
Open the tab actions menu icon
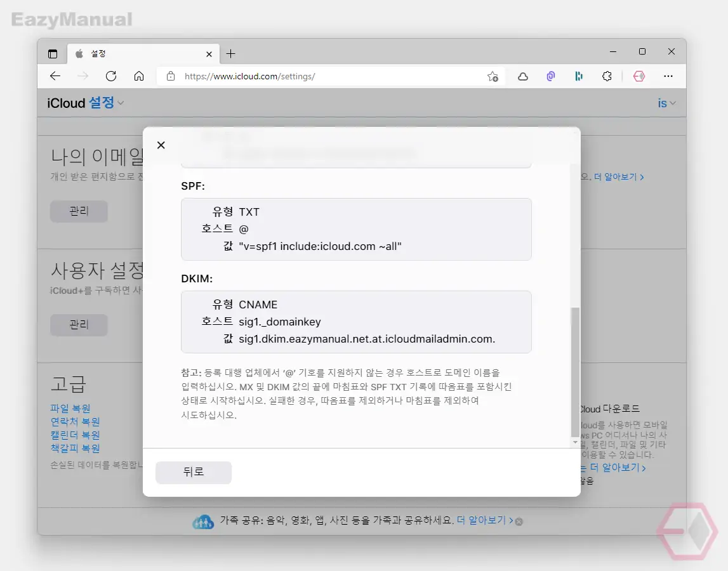click(53, 54)
